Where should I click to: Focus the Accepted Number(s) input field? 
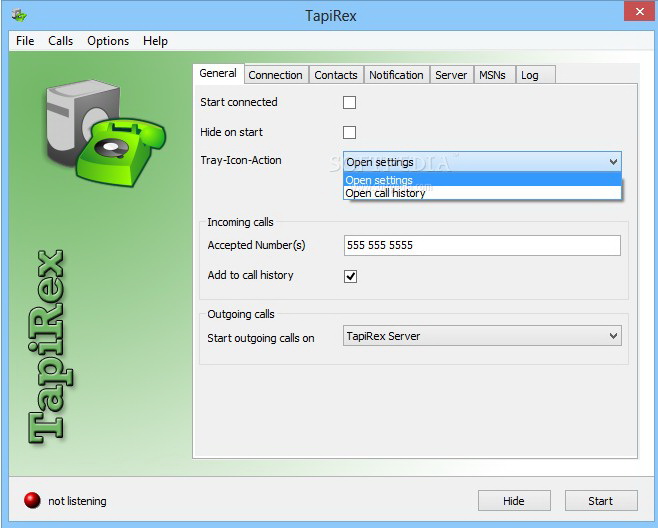click(x=482, y=245)
